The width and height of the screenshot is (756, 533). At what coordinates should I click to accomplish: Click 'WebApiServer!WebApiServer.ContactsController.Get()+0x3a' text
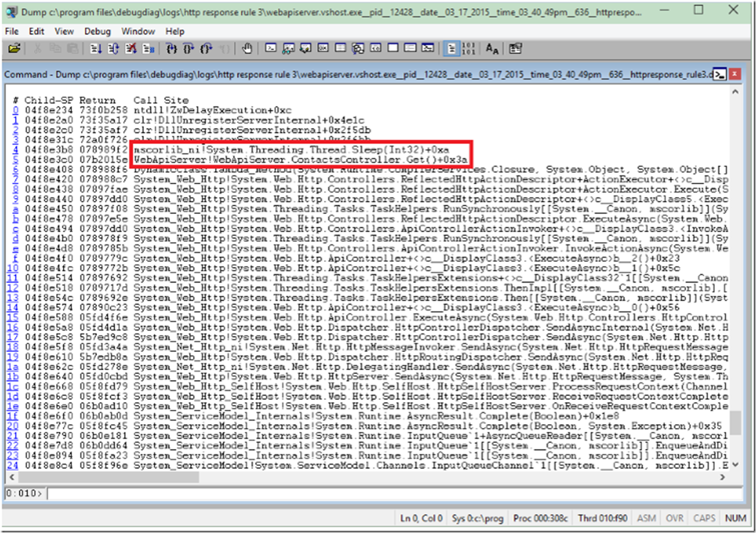[301, 160]
